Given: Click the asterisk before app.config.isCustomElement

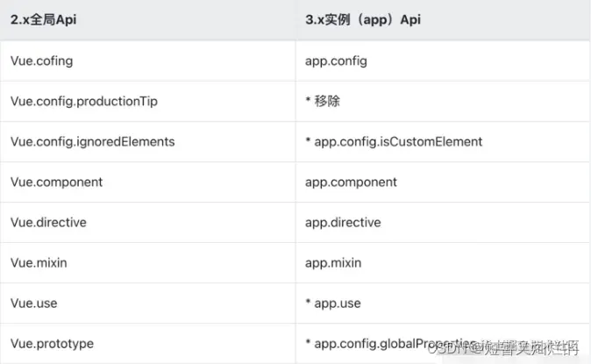Looking at the screenshot, I should [x=308, y=142].
